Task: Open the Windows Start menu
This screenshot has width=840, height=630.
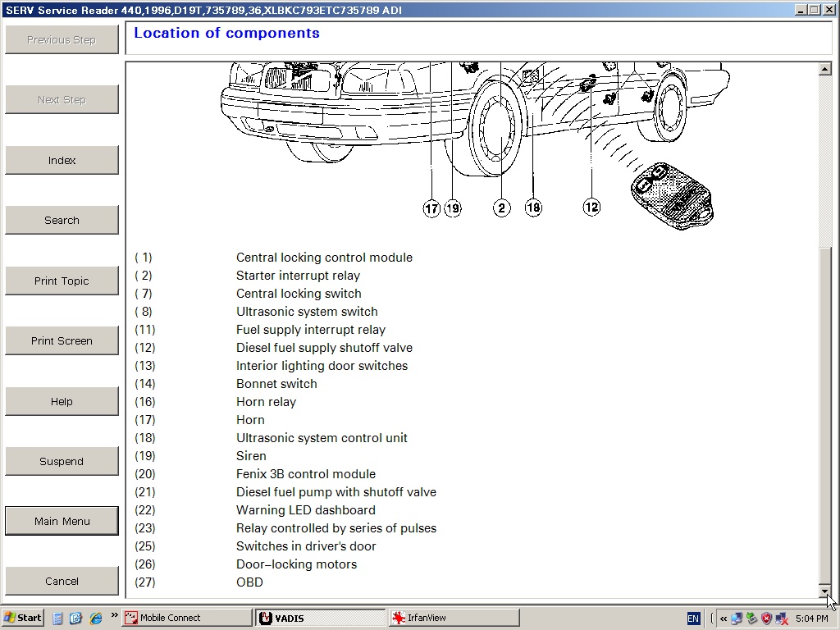Action: tap(22, 618)
